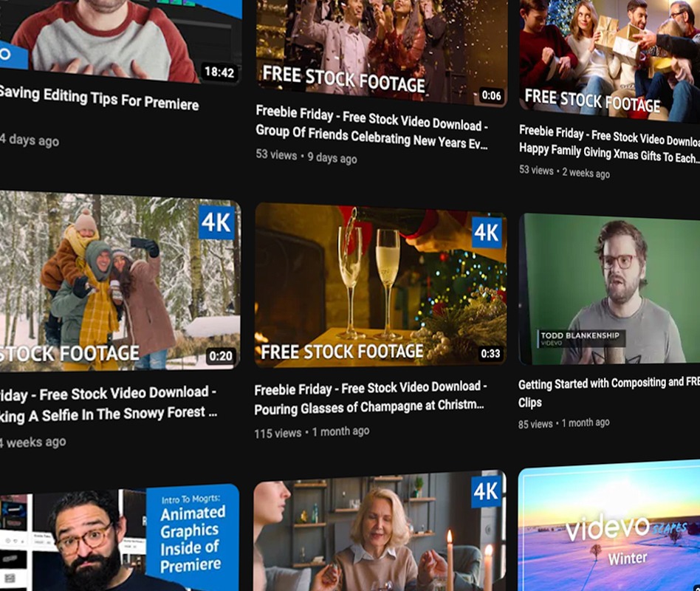Click the 4K badge on the snowy forest video
Viewport: 700px width, 591px height.
click(216, 222)
